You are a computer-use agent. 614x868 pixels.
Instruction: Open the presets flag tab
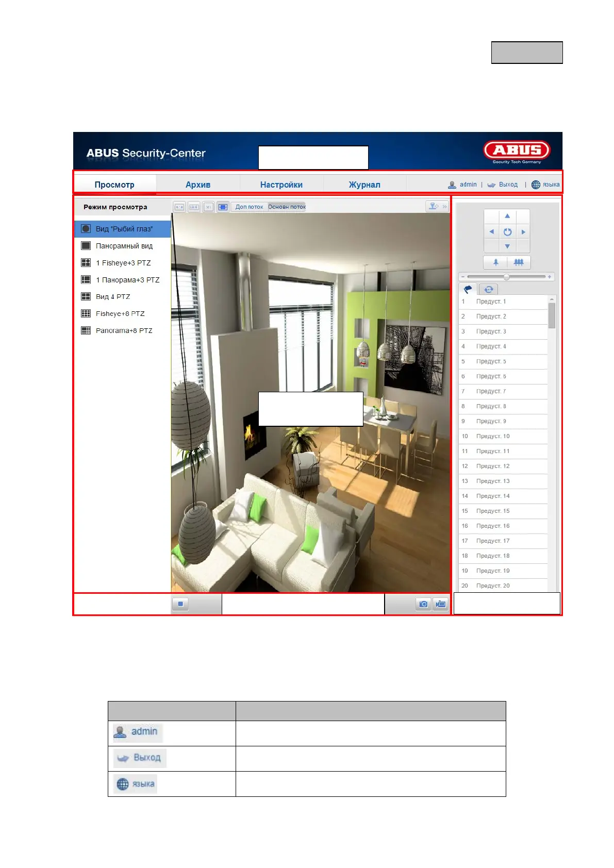click(x=468, y=289)
